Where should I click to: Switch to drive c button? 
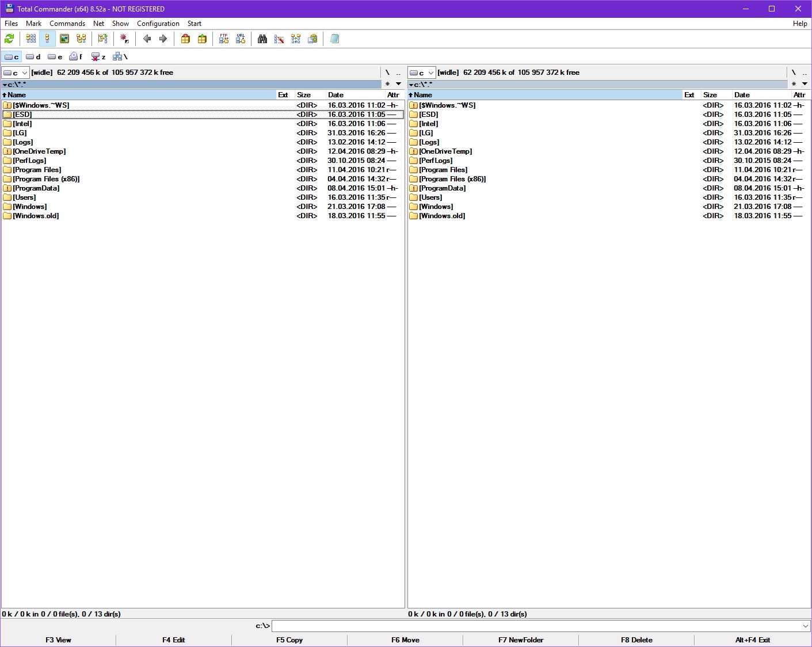click(x=12, y=56)
